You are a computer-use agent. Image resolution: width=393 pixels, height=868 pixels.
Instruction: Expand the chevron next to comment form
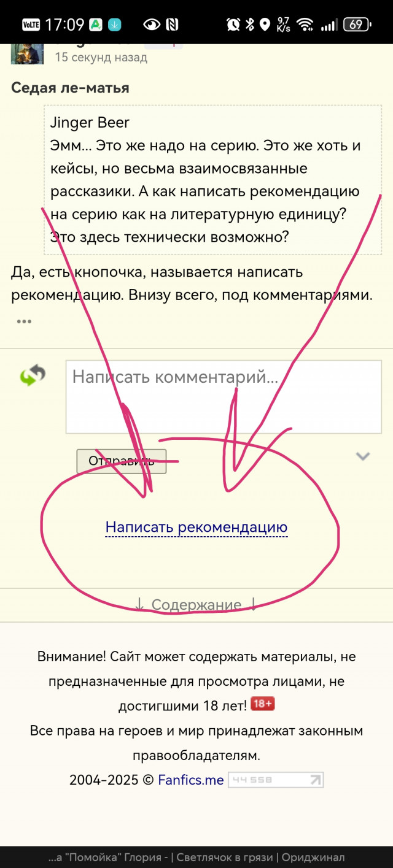point(363,456)
